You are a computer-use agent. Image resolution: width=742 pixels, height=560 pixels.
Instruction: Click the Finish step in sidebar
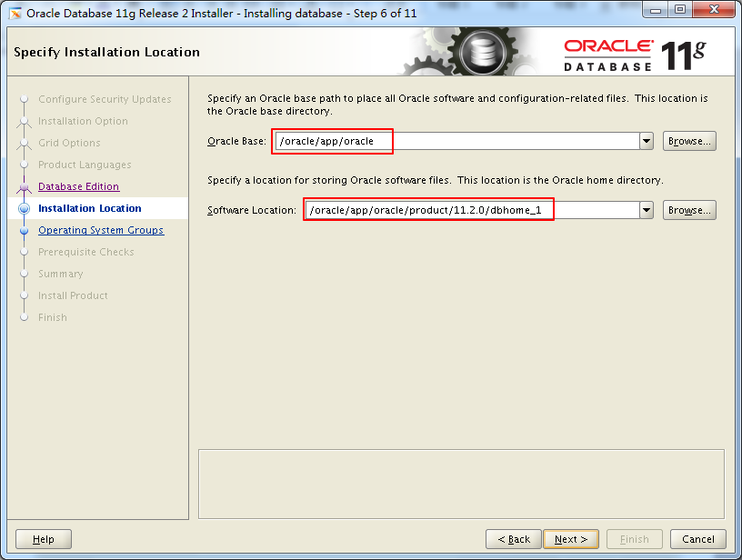pos(53,317)
